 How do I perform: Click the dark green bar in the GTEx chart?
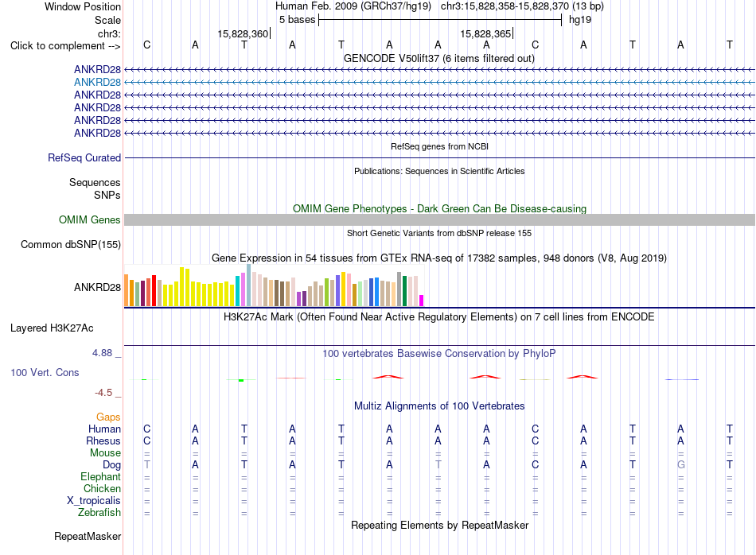(x=405, y=291)
